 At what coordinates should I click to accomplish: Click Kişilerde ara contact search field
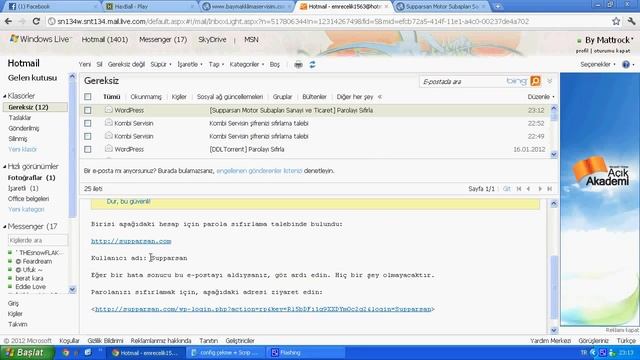(x=37, y=240)
